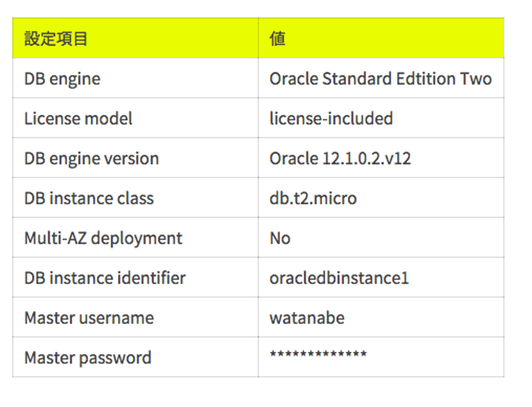Select DB instance identifier label
Image resolution: width=532 pixels, height=407 pixels.
point(105,278)
